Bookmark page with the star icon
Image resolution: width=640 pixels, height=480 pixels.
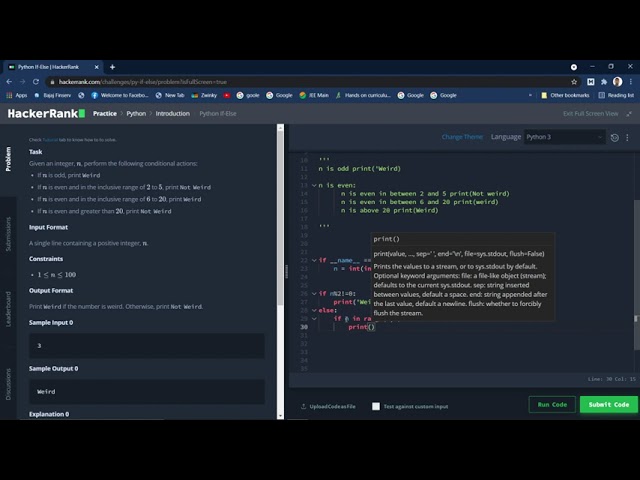(574, 82)
